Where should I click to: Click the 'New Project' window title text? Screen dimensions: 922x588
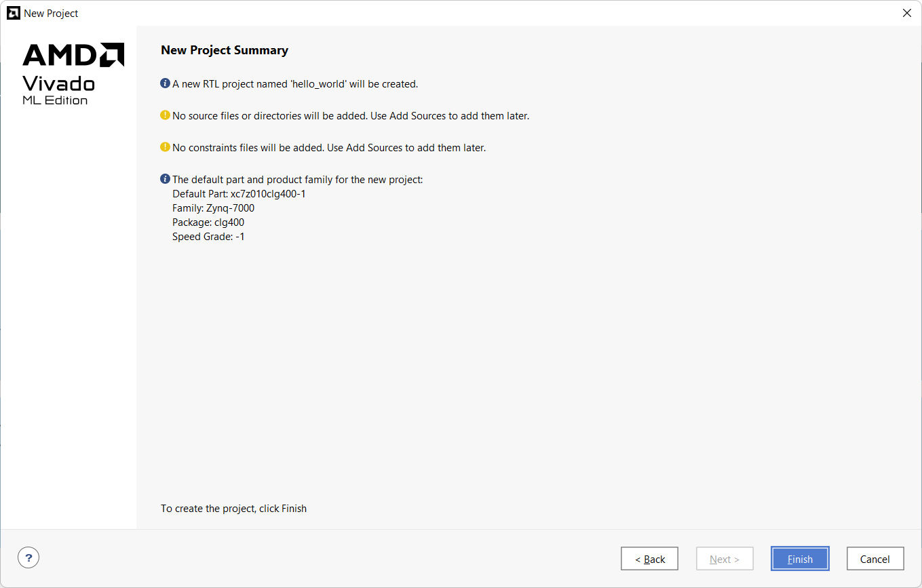pyautogui.click(x=51, y=13)
